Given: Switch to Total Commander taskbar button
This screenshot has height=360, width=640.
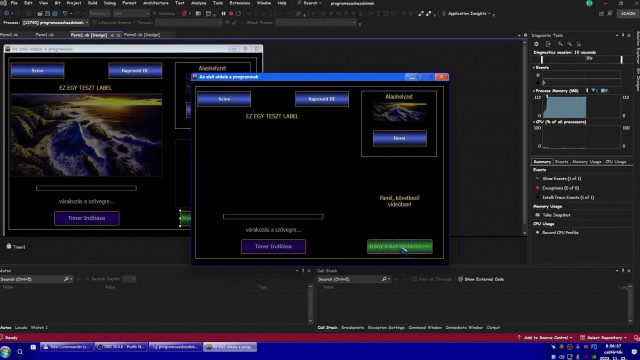Looking at the screenshot, I should point(67,347).
